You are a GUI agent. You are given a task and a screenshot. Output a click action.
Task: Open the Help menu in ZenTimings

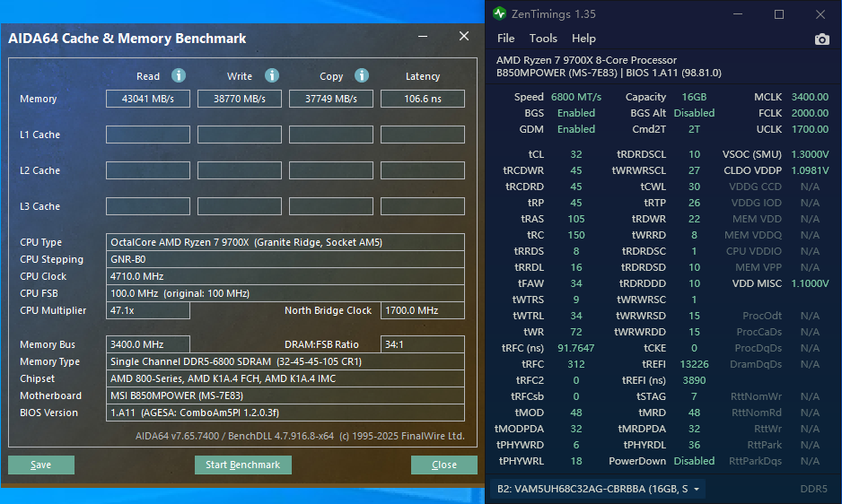coord(583,39)
